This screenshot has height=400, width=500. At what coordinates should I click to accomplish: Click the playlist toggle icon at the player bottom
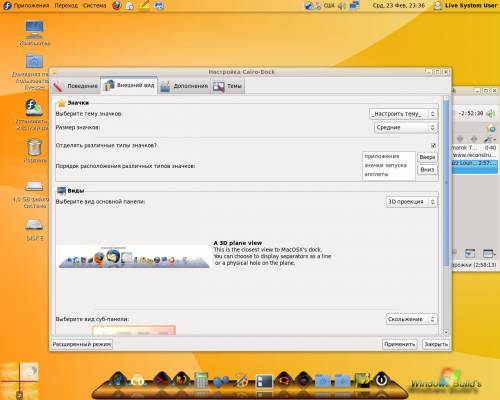coord(470,254)
